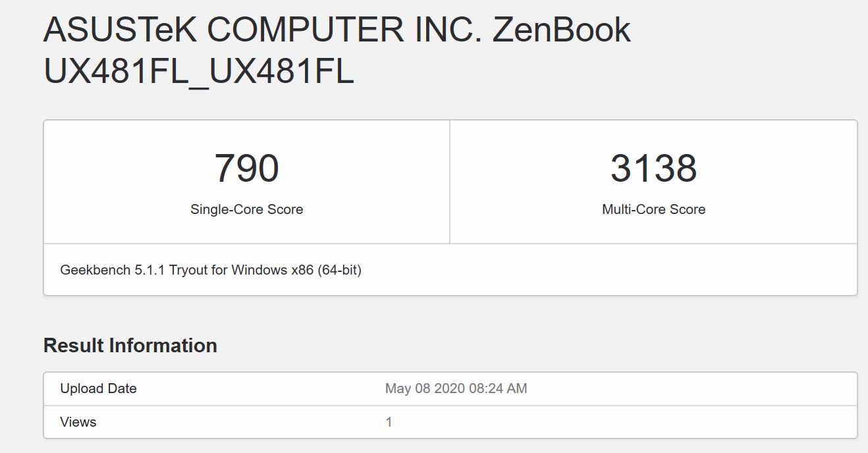
Task: Click ZenBook in the page title
Action: (x=561, y=30)
